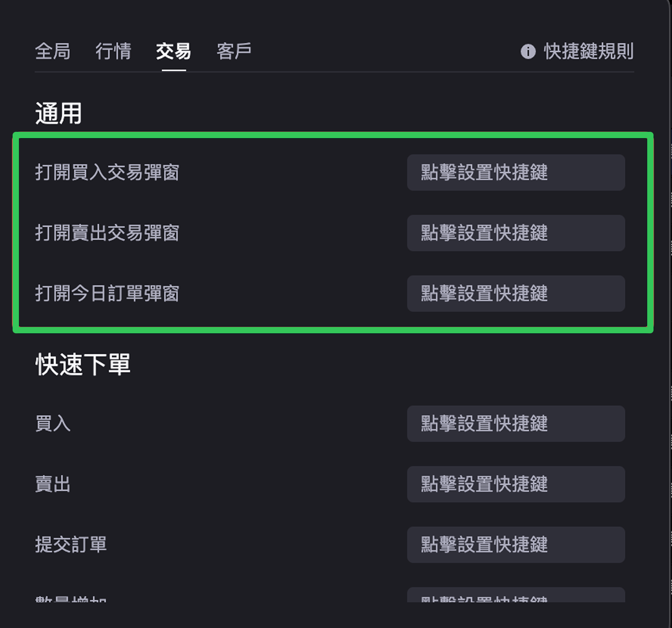
Task: Select the 交易 tab
Action: (173, 51)
